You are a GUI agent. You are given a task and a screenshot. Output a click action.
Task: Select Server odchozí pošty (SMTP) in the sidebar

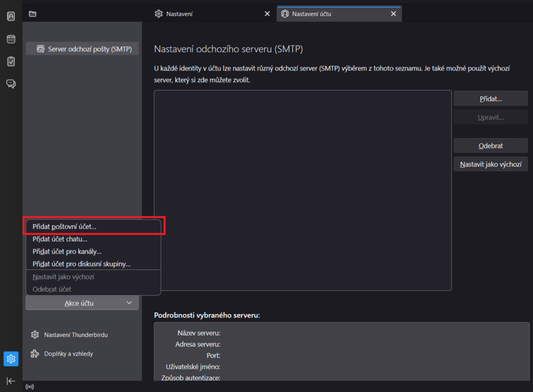tap(82, 49)
